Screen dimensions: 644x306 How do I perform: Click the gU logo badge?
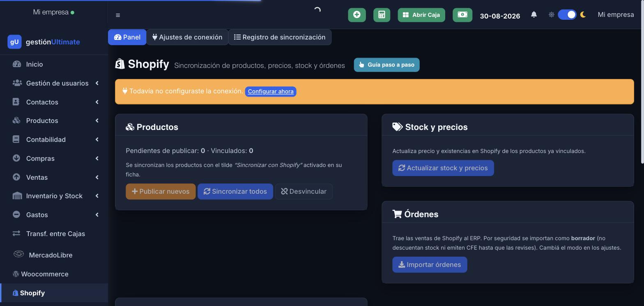pos(14,42)
